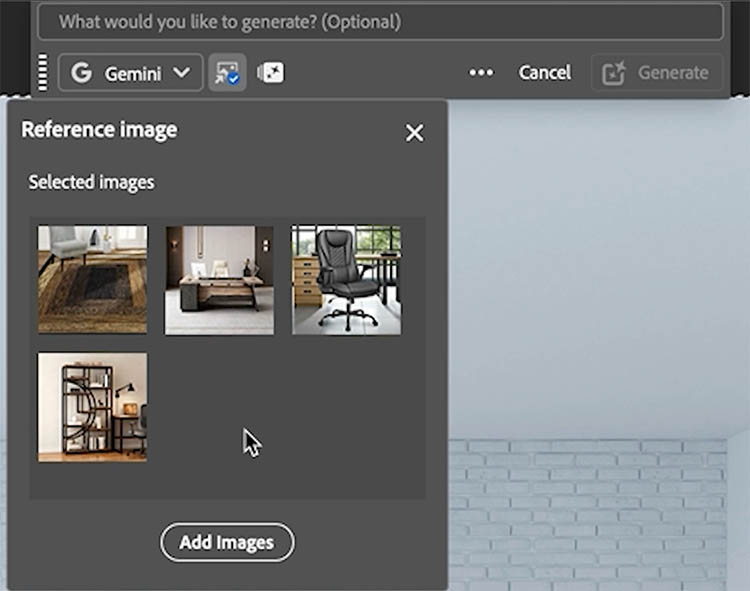Screen dimensions: 750x591
Task: Open the three-dot more options menu
Action: click(x=481, y=73)
